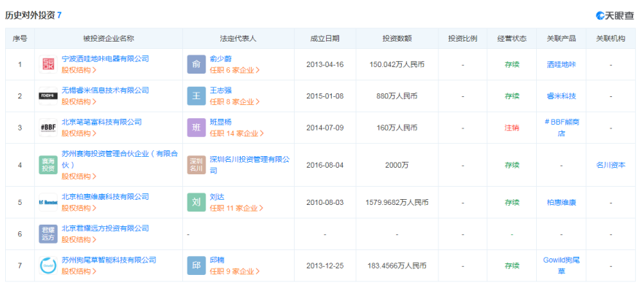Click the 无锡睿米信息技术 company logo
The width and height of the screenshot is (644, 291).
[x=48, y=96]
